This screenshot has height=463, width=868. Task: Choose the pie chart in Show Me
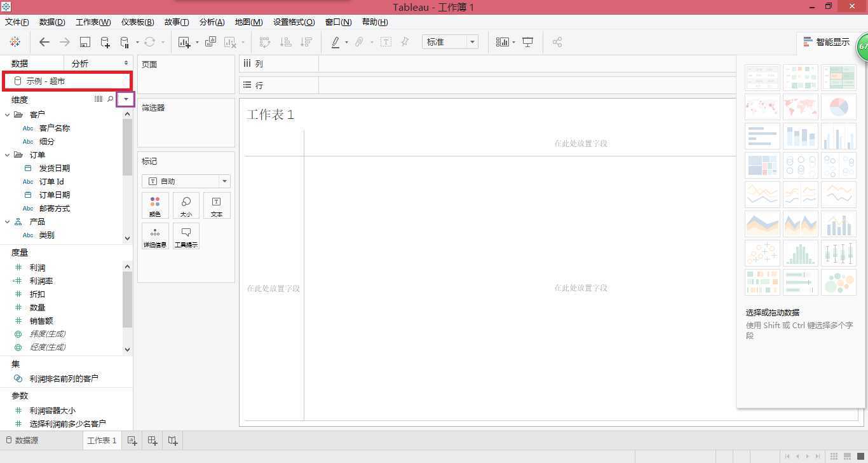(x=839, y=107)
